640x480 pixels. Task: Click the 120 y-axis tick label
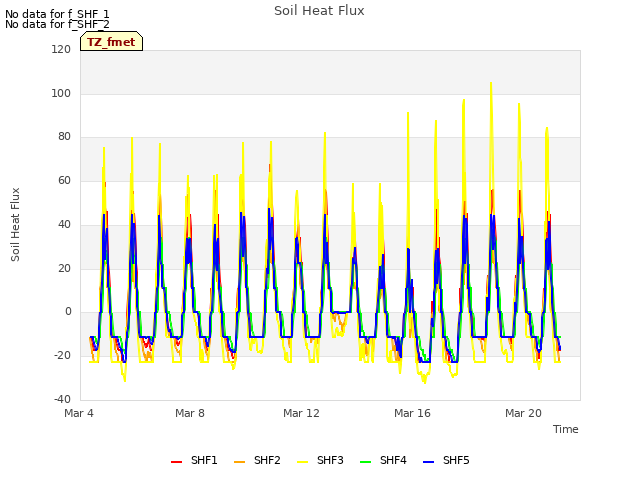pos(61,49)
